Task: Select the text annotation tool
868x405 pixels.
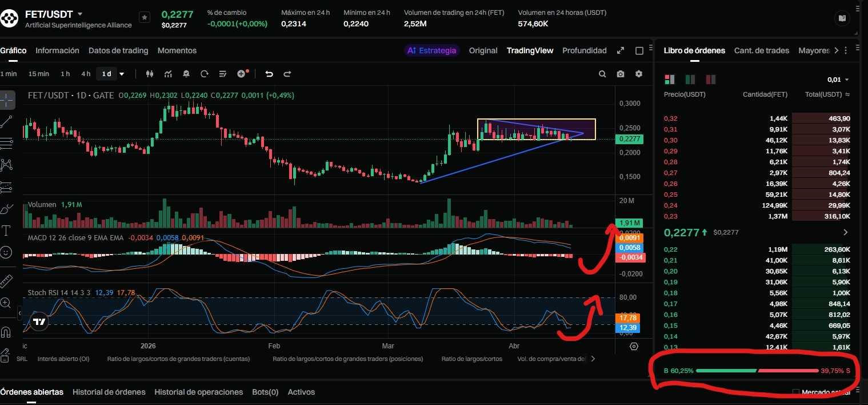Action: pyautogui.click(x=7, y=231)
